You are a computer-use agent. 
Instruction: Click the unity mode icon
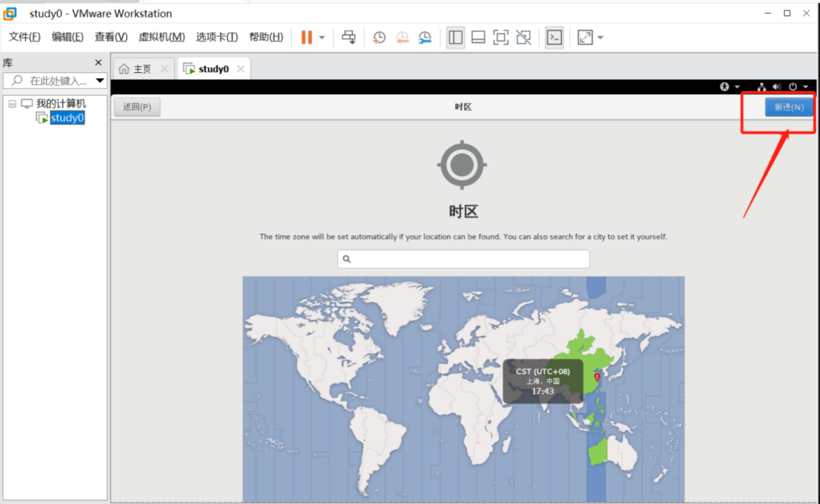click(x=523, y=37)
